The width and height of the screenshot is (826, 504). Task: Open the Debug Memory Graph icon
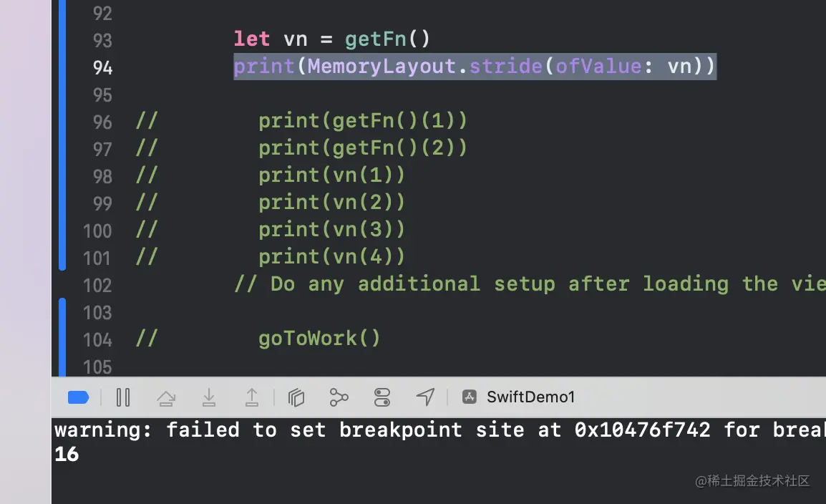[x=339, y=397]
